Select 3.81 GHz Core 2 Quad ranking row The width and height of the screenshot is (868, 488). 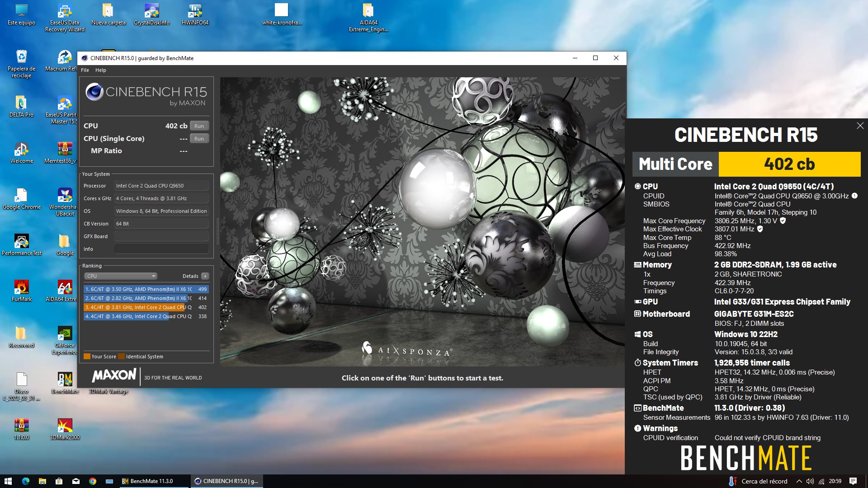click(146, 307)
